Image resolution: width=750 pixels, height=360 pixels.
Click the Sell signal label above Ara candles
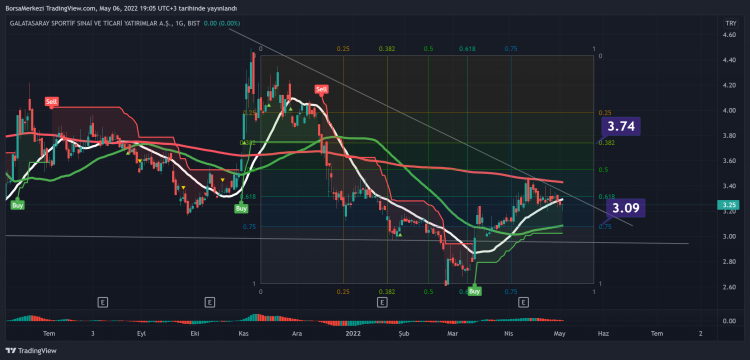pyautogui.click(x=321, y=89)
